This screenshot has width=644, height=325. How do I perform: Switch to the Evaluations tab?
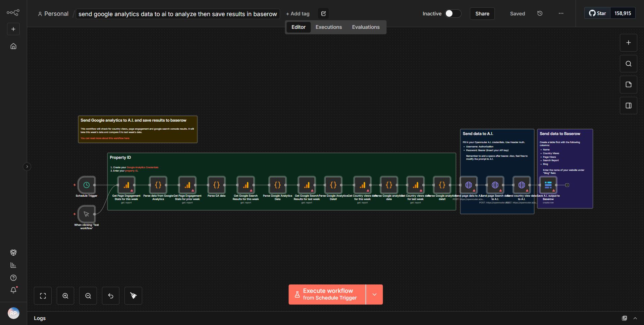366,27
